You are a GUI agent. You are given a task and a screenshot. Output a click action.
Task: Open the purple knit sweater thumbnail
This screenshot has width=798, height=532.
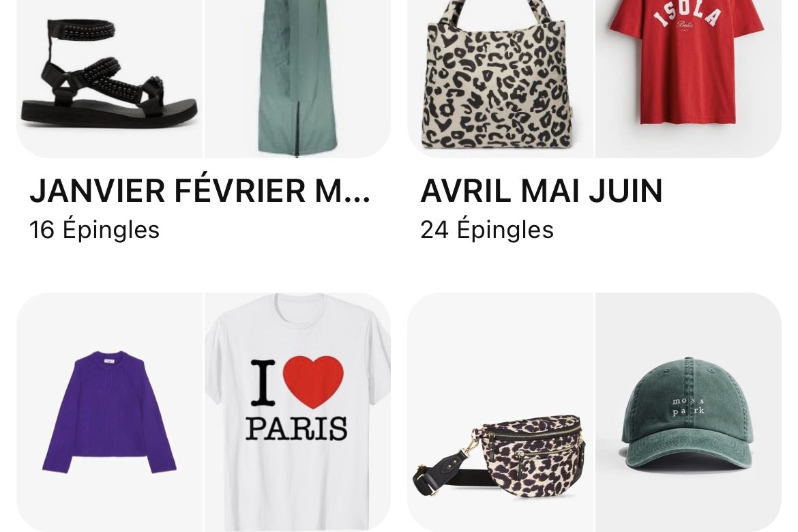tap(109, 413)
